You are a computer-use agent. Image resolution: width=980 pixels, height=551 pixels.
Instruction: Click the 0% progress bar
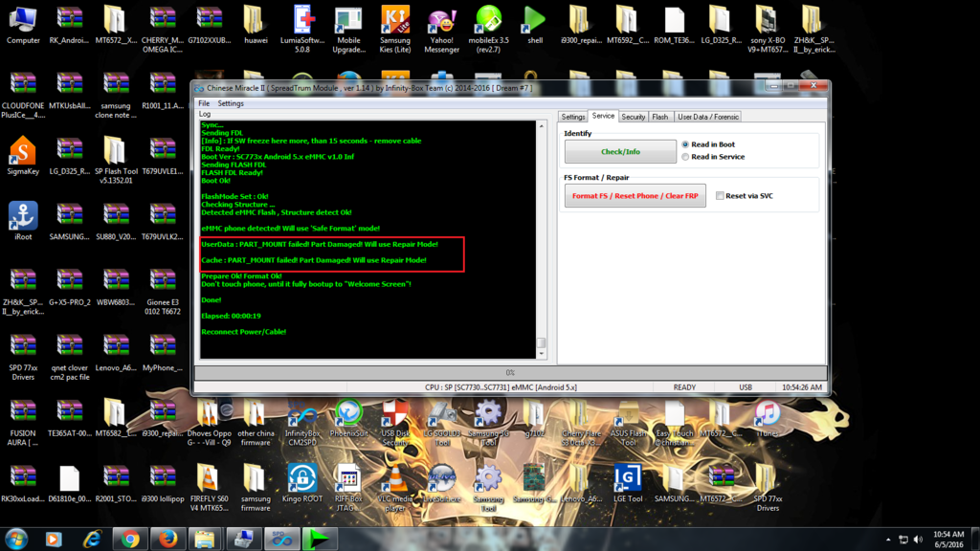tap(510, 373)
